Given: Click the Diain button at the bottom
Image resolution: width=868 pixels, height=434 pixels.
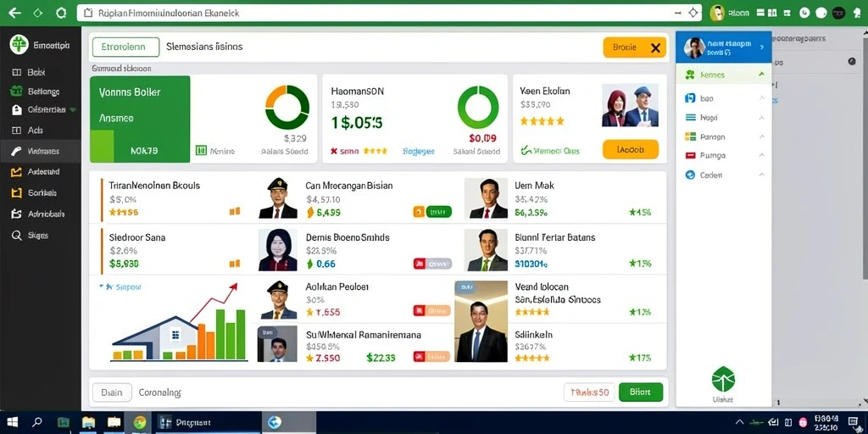Looking at the screenshot, I should point(112,392).
